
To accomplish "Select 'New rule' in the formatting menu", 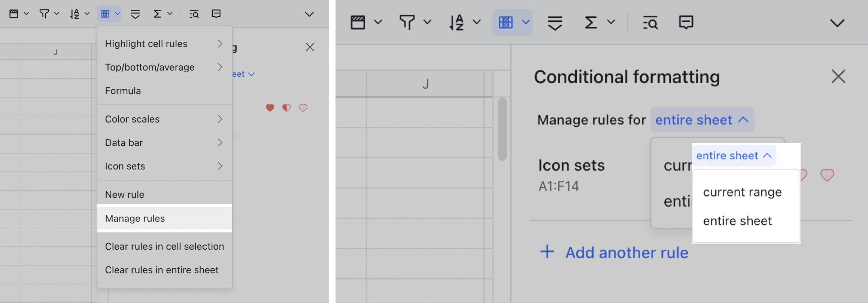I will pos(124,194).
